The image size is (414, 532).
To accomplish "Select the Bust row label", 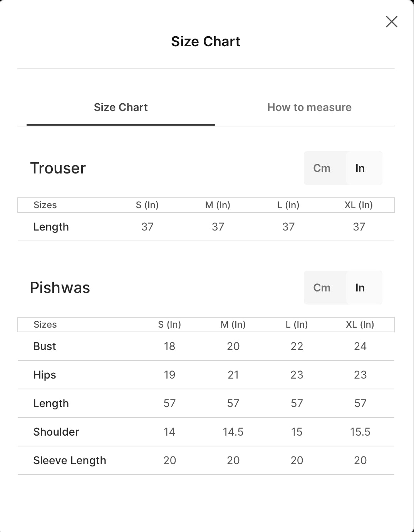I will pyautogui.click(x=45, y=346).
